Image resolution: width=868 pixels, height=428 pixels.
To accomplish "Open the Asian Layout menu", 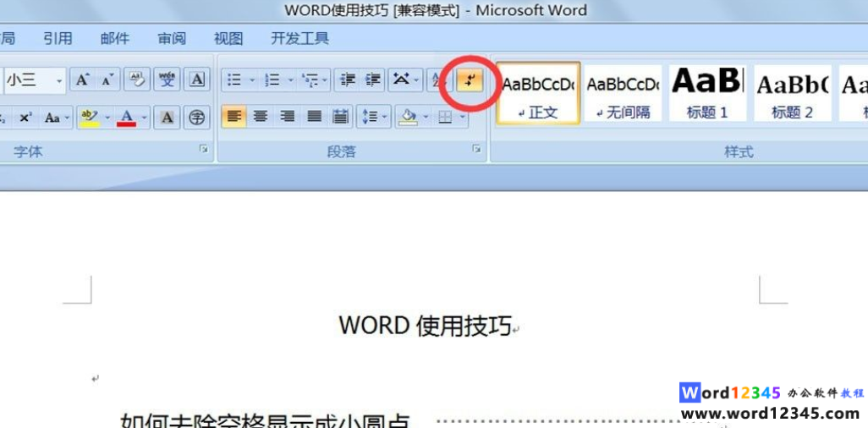I will click(x=405, y=80).
